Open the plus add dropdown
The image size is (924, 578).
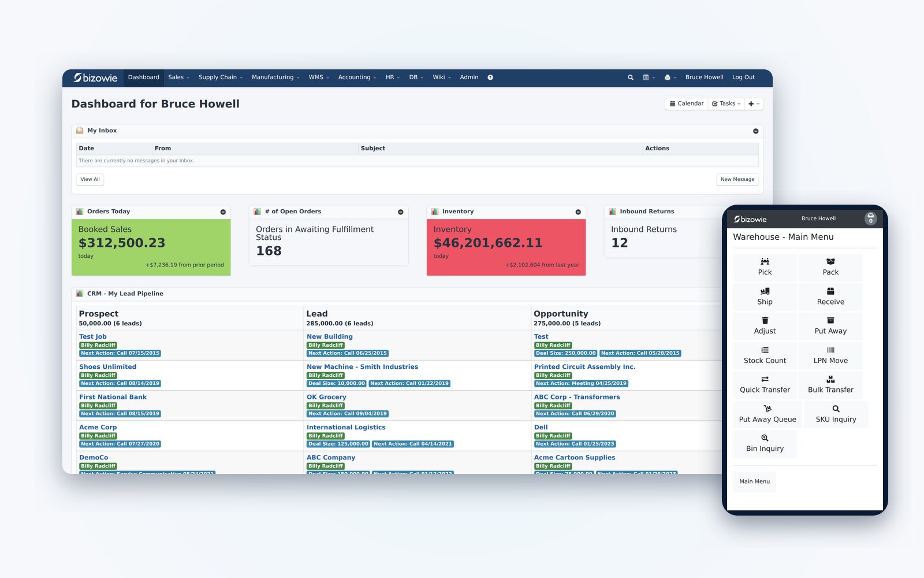pos(754,104)
